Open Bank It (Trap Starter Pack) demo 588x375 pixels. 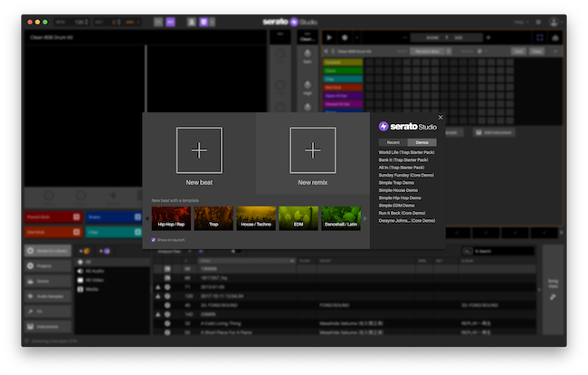(403, 160)
